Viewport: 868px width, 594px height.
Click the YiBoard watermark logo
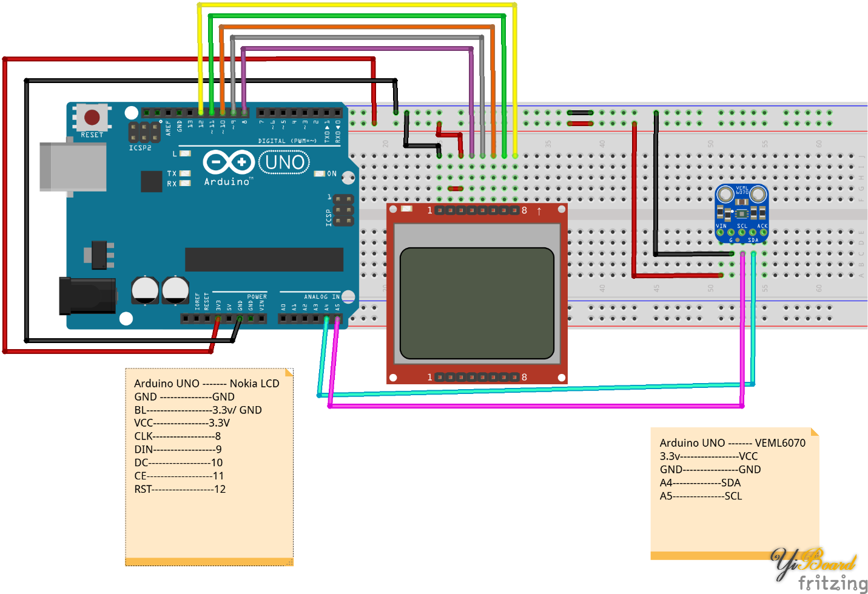pos(813,562)
